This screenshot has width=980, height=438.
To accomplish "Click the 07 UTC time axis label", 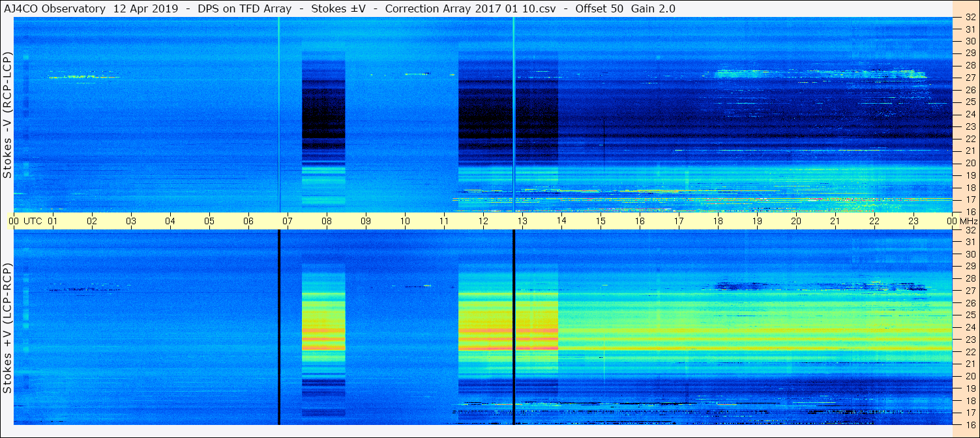I will pos(288,221).
